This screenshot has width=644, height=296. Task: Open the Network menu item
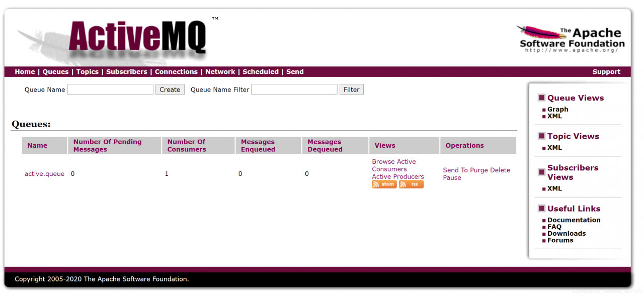tap(220, 72)
